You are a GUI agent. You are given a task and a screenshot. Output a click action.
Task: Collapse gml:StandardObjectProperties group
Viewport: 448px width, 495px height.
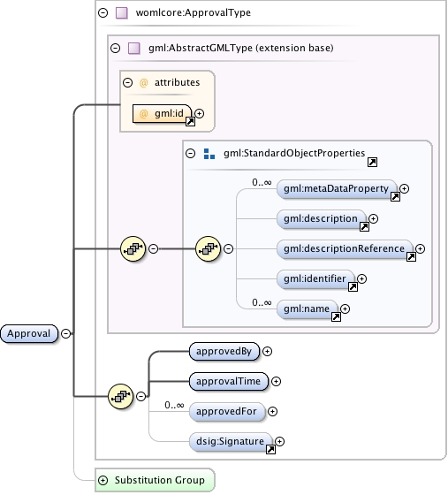(190, 154)
